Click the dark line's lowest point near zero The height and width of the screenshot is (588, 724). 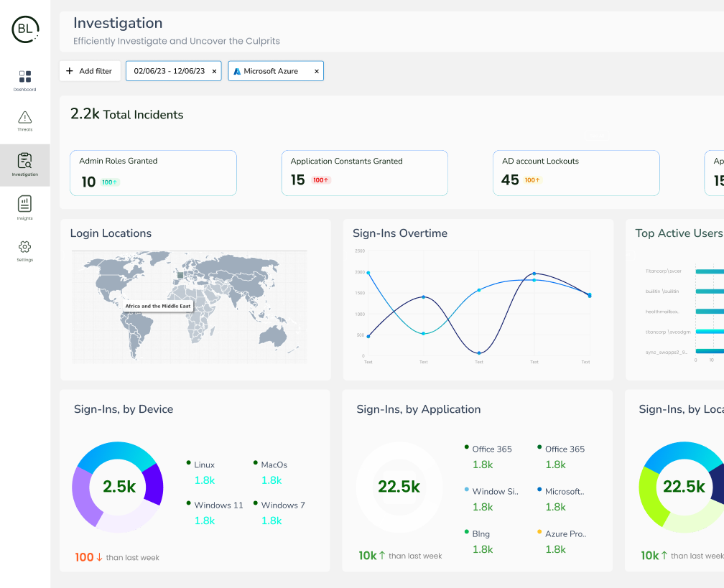(x=479, y=353)
